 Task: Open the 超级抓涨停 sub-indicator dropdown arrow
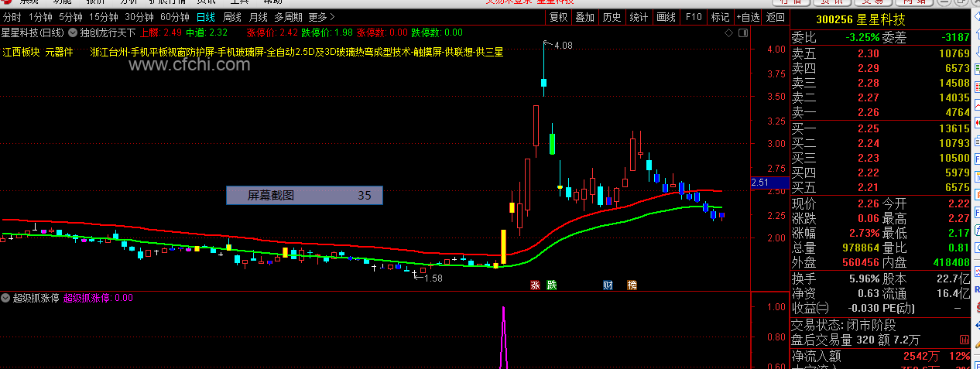6,298
